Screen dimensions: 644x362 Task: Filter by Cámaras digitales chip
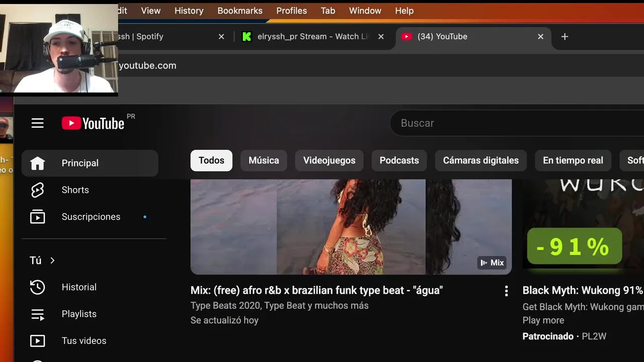click(x=480, y=160)
